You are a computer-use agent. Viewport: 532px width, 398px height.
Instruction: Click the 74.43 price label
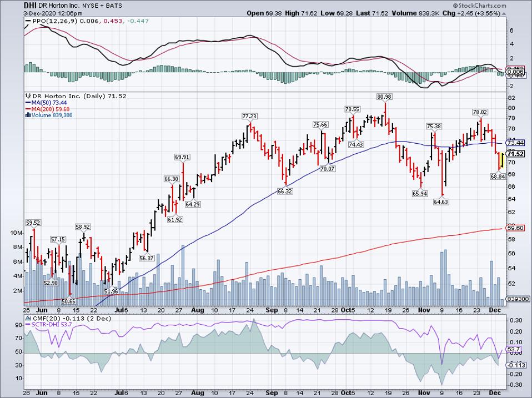[x=355, y=144]
